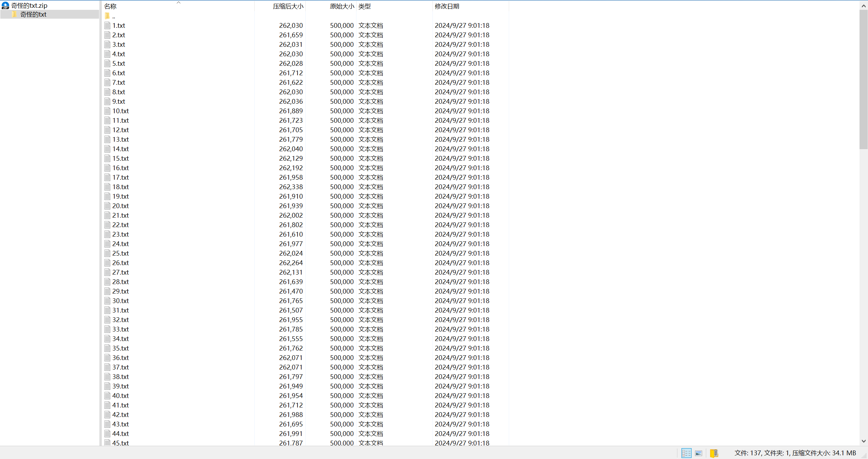
Task: Click the 1.txt file icon
Action: tap(108, 25)
